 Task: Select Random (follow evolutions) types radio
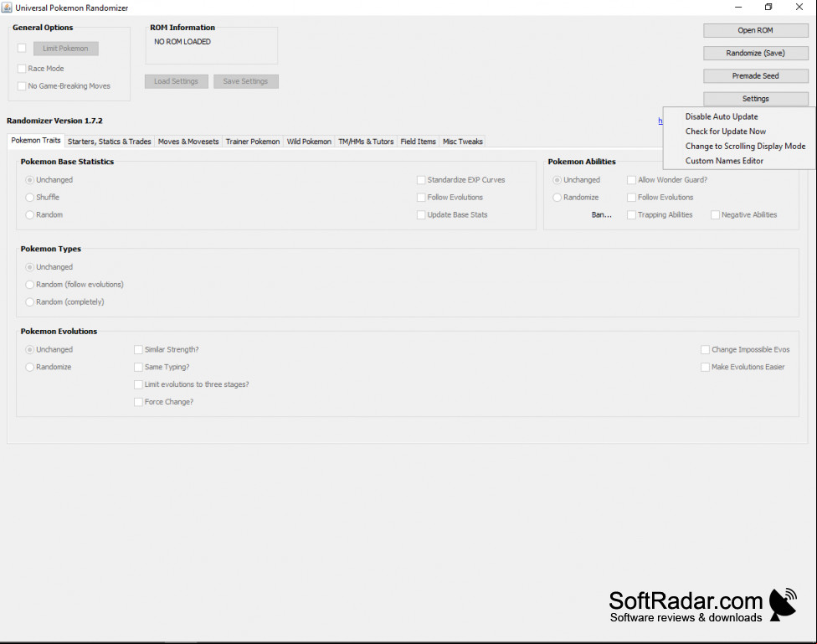[29, 285]
